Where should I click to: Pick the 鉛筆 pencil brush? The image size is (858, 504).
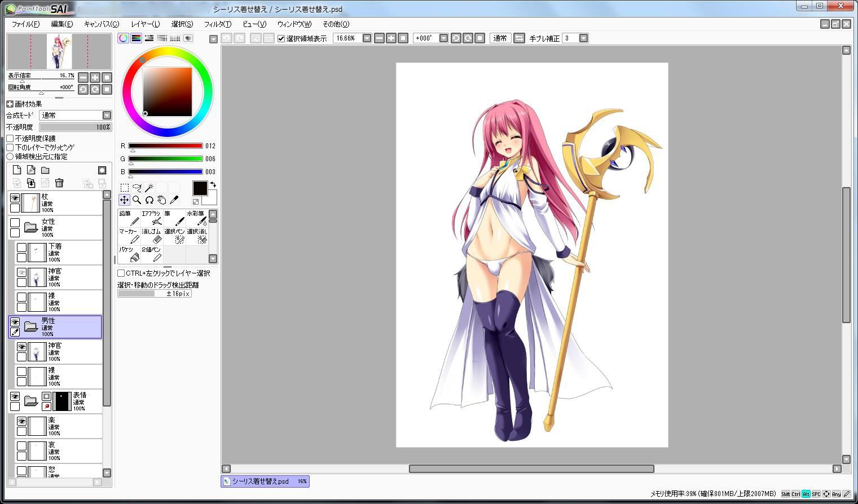pyautogui.click(x=129, y=218)
